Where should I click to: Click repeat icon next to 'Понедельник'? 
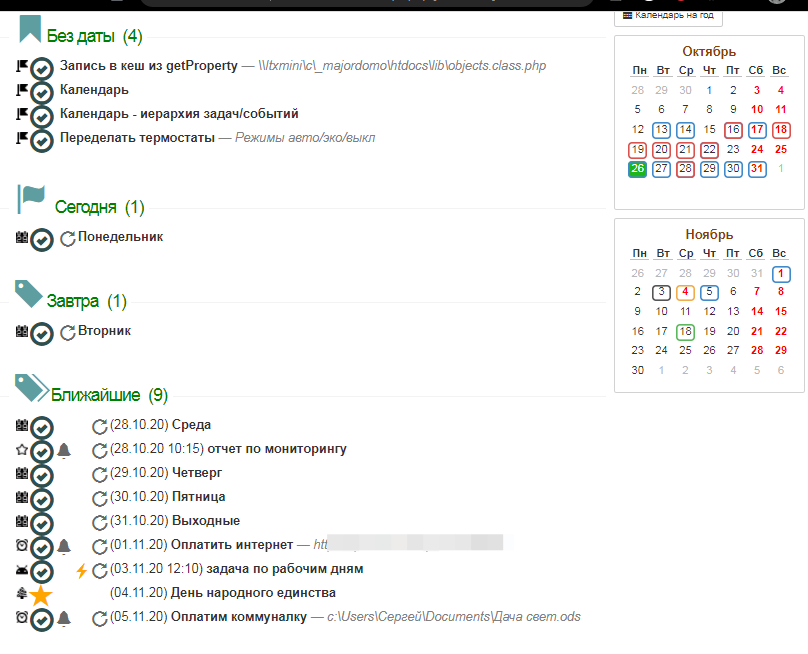point(68,239)
